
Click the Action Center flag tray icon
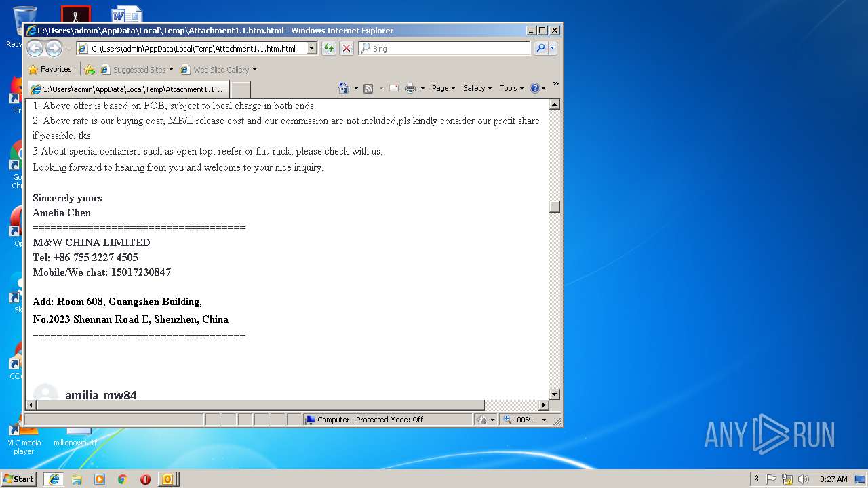771,479
